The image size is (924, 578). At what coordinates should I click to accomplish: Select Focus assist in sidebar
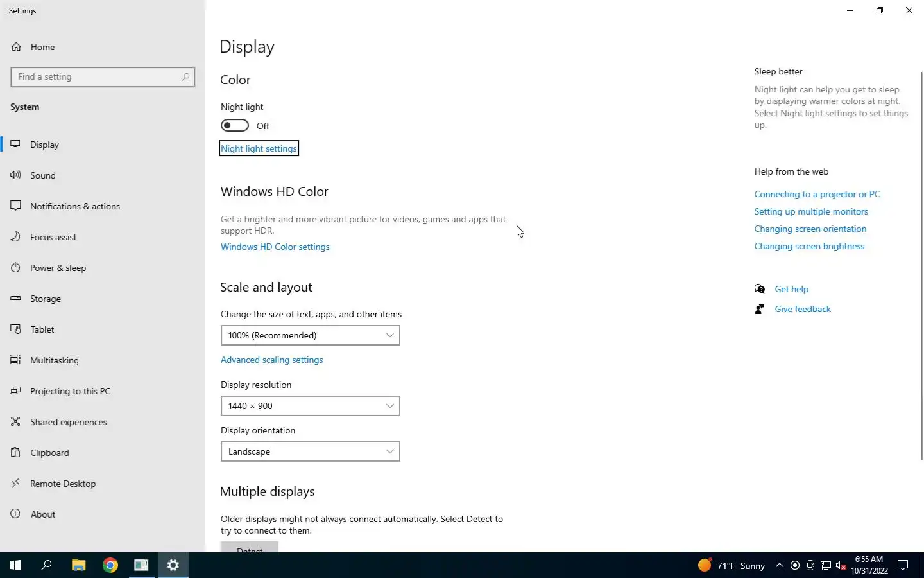pyautogui.click(x=103, y=237)
